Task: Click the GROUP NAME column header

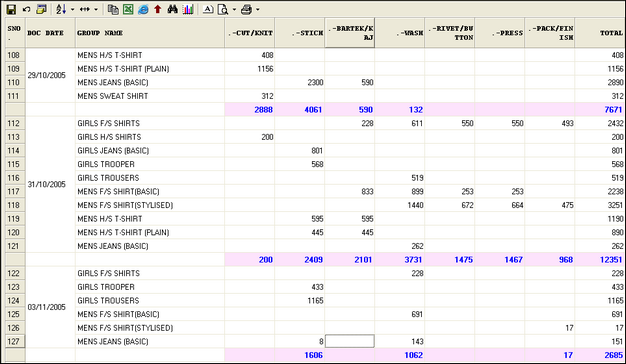Action: click(150, 33)
